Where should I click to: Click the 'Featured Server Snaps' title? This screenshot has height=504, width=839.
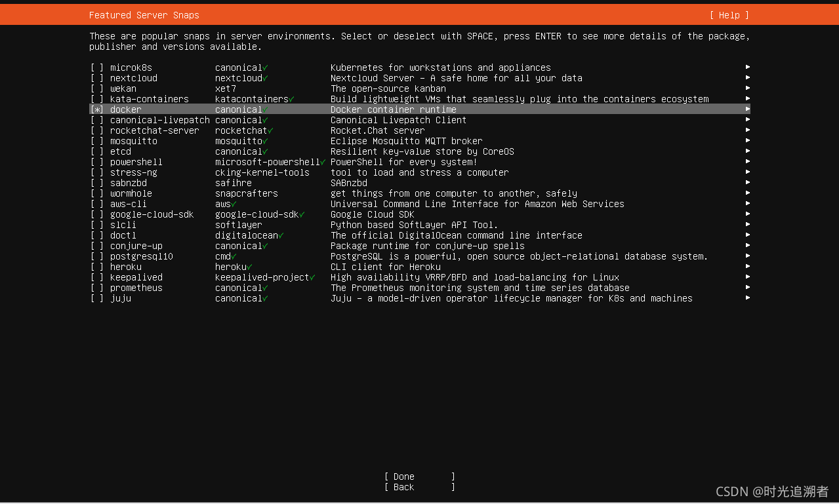[144, 15]
